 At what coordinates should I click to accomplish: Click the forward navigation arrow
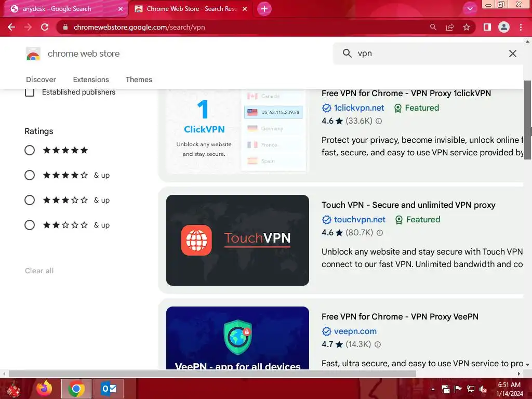coord(28,27)
